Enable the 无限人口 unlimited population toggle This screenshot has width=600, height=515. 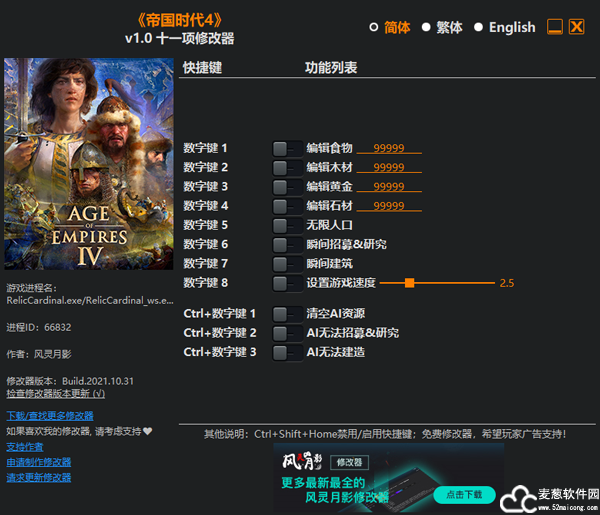287,225
